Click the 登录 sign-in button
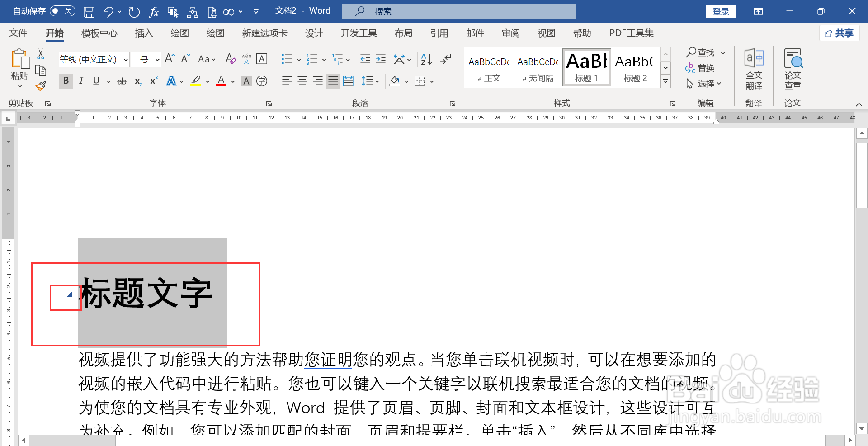The image size is (868, 446). tap(721, 11)
